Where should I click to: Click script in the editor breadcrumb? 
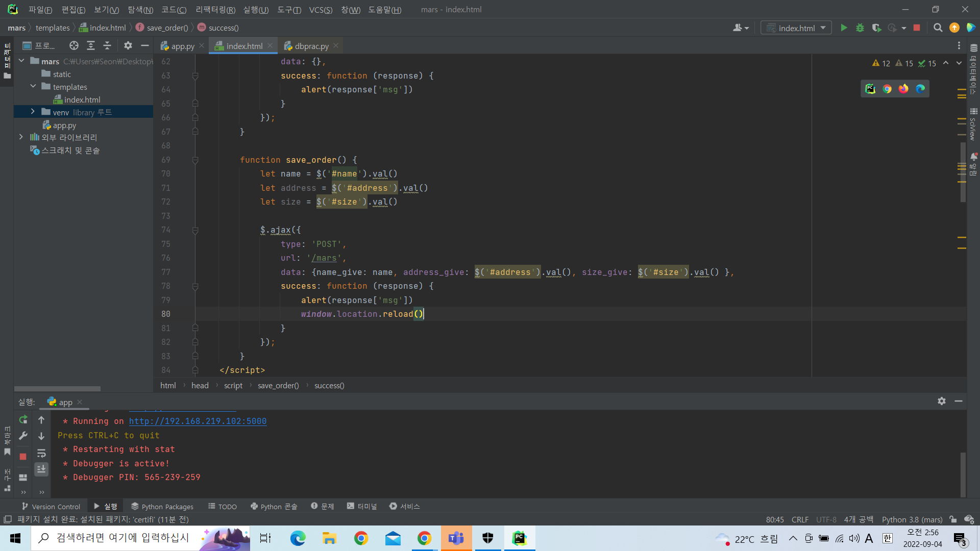[233, 386]
